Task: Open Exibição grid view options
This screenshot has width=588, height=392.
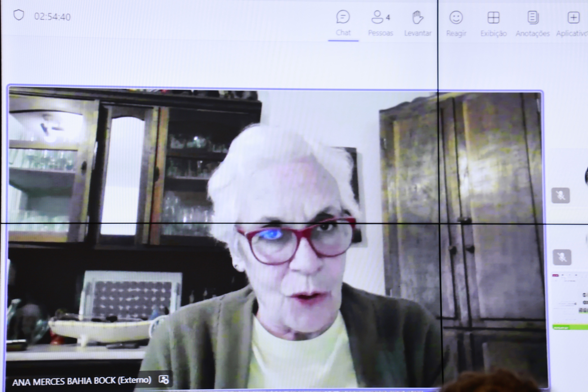Action: [x=493, y=18]
